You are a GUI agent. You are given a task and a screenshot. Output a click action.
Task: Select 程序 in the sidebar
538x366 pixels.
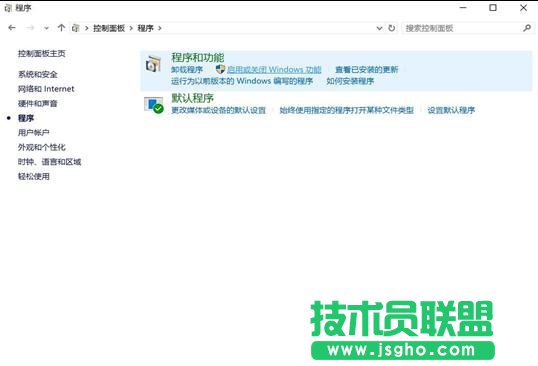pos(26,118)
